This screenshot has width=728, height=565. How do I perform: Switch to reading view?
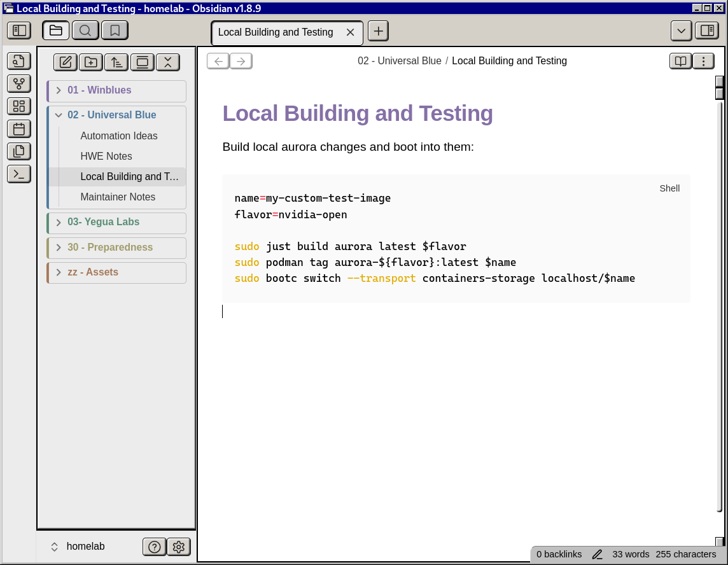pos(681,61)
